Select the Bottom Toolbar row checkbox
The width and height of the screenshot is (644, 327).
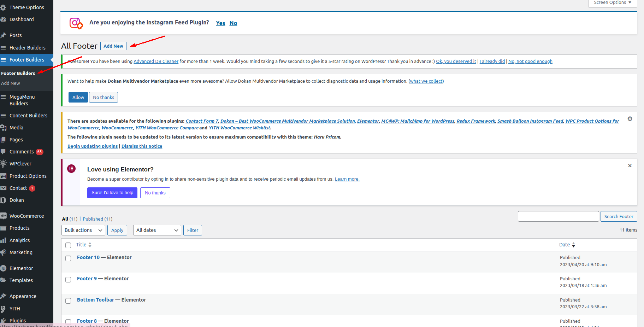tap(68, 301)
